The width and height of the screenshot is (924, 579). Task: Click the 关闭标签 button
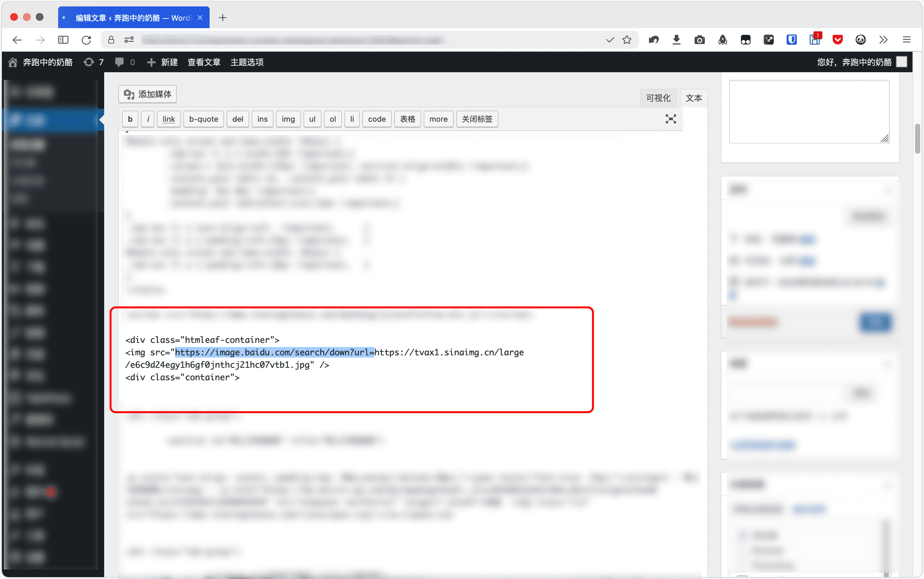click(477, 119)
